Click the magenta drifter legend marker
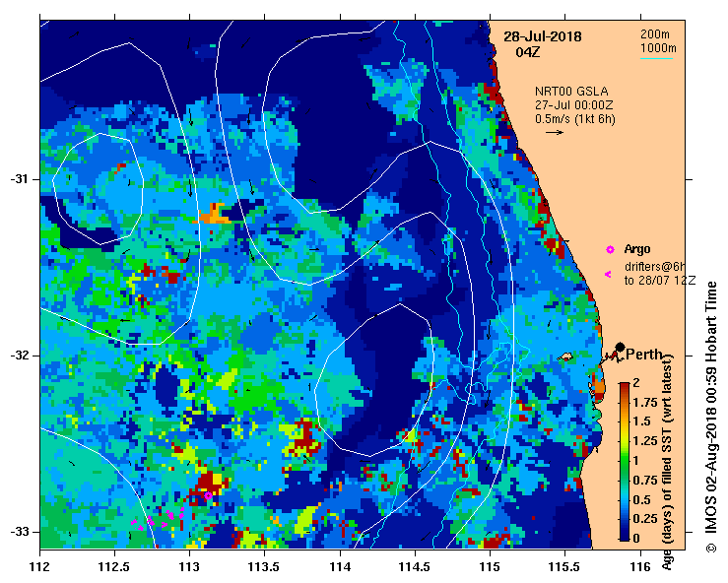Screen dimensions: 728x583 (608, 275)
